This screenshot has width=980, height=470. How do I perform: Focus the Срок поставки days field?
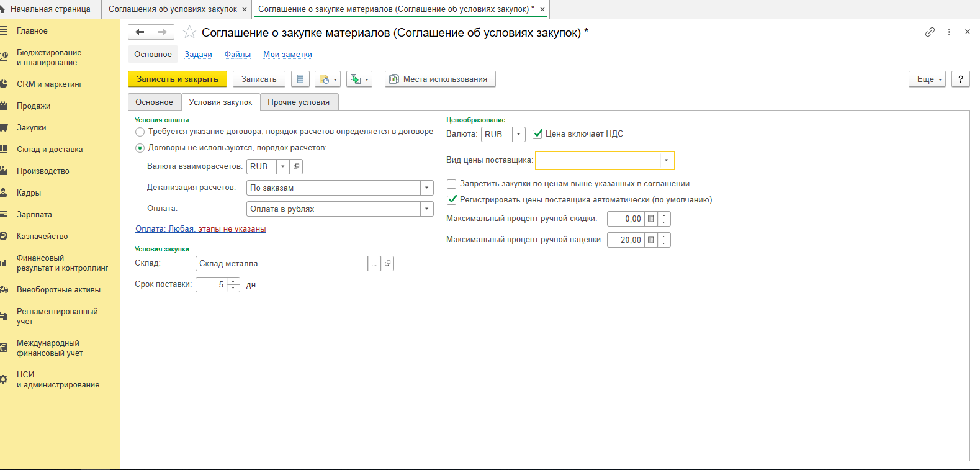point(211,285)
